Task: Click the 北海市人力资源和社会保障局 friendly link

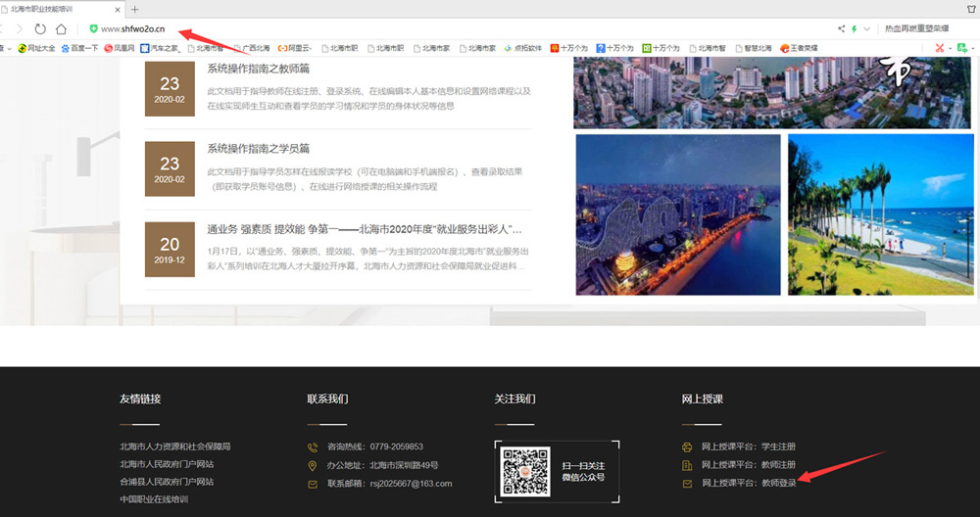Action: [x=174, y=446]
